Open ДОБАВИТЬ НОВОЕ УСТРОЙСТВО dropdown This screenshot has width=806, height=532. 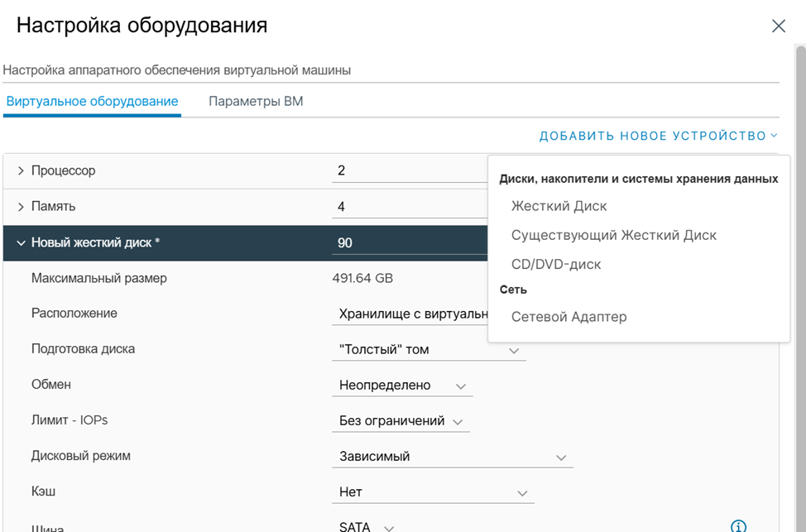[x=658, y=137]
